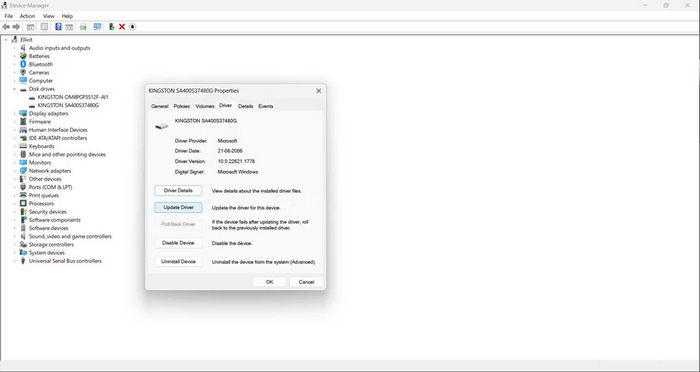Click the Disable device down-arrow icon
700x372 pixels.
coord(132,27)
